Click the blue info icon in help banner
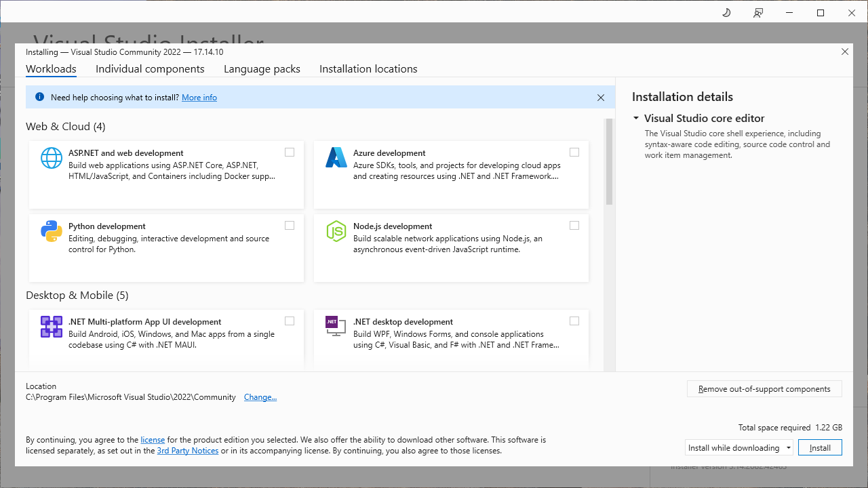 tap(39, 97)
